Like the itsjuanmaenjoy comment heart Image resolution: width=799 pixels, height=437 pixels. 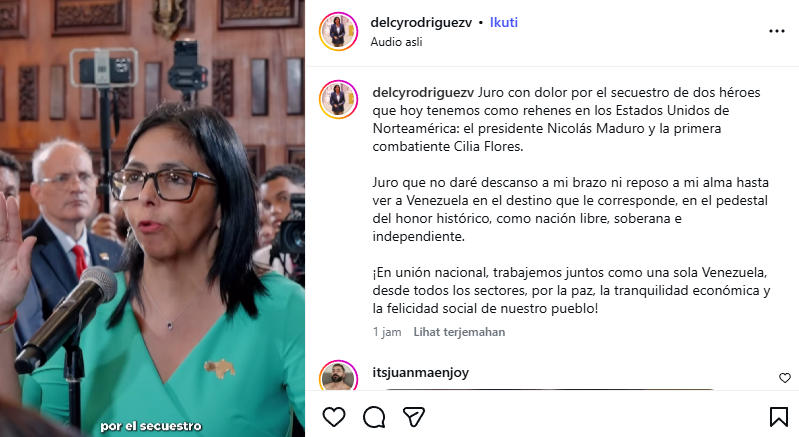click(x=785, y=378)
